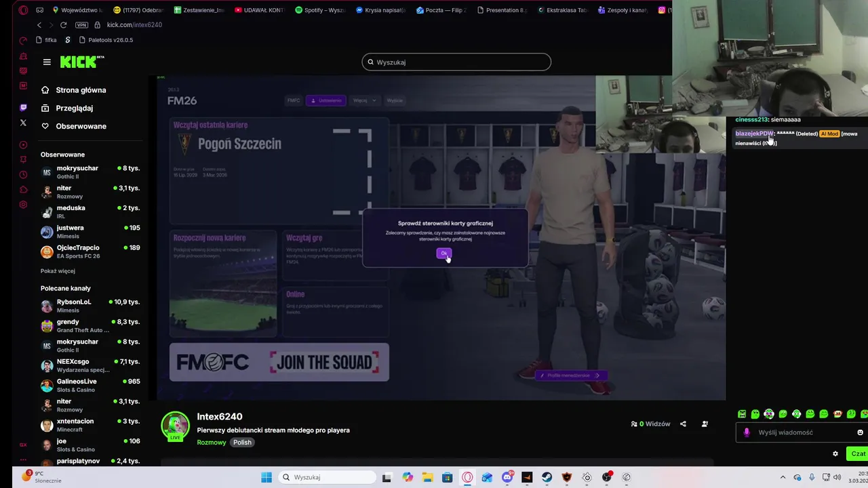Open Steam from taskbar
Image resolution: width=868 pixels, height=488 pixels.
(547, 477)
